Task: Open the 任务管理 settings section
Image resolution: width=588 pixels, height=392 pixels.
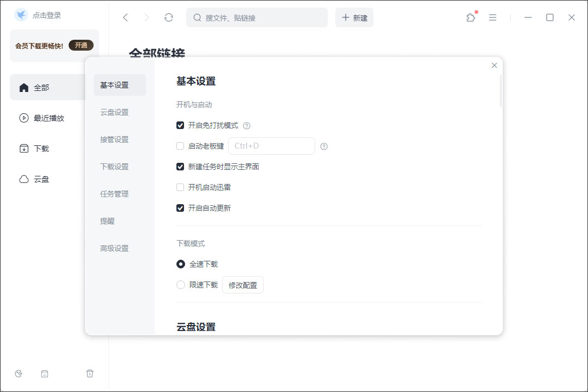Action: click(114, 193)
